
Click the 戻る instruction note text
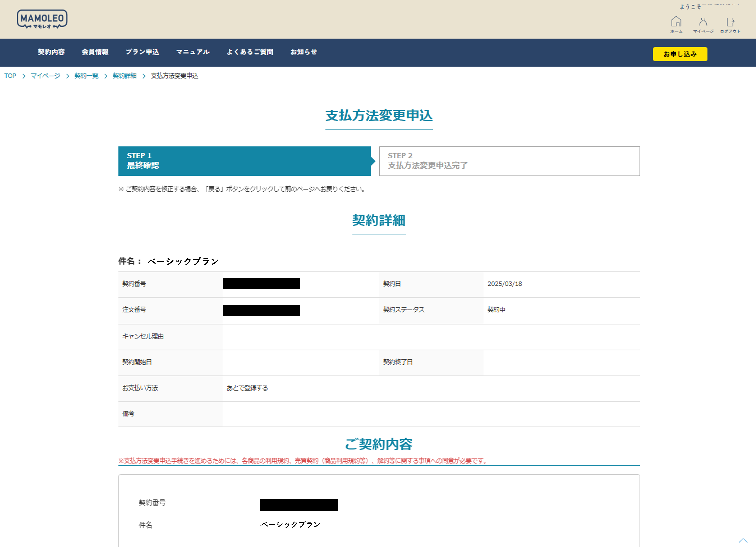pyautogui.click(x=243, y=189)
